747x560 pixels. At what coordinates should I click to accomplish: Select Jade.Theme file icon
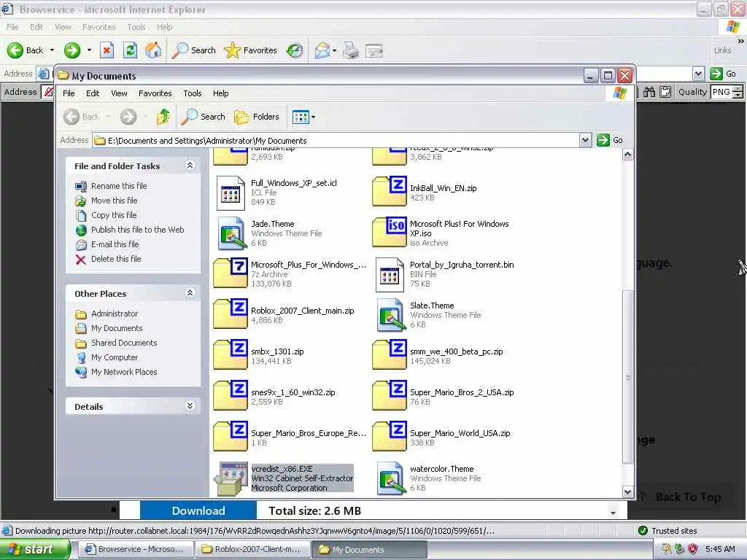[x=231, y=233]
